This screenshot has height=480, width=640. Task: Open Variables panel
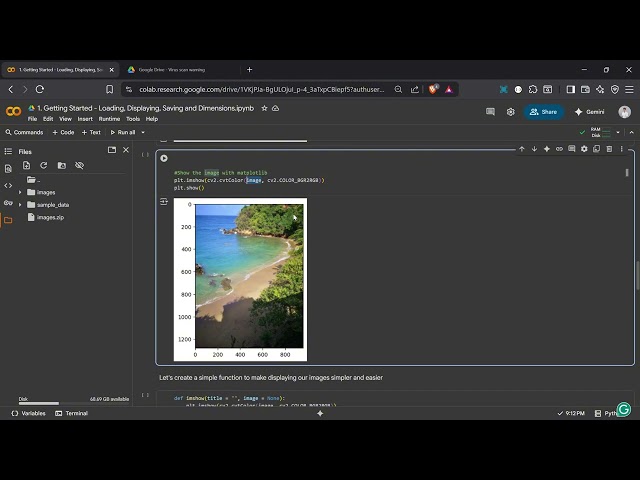pos(28,413)
